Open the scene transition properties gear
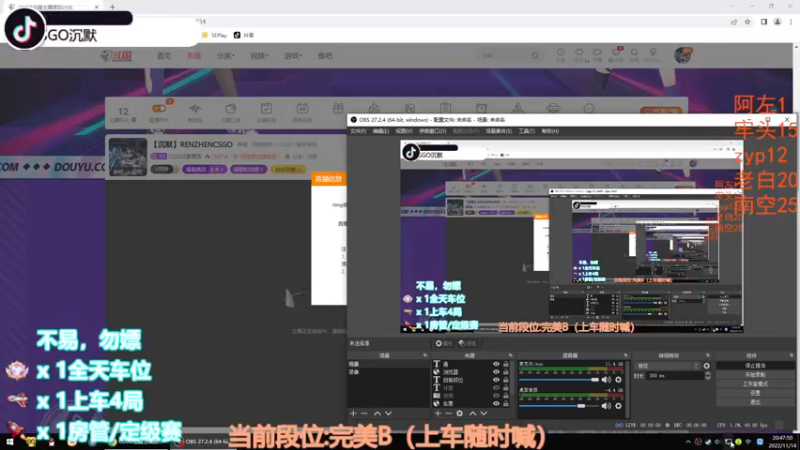This screenshot has width=800, height=450. point(707,366)
